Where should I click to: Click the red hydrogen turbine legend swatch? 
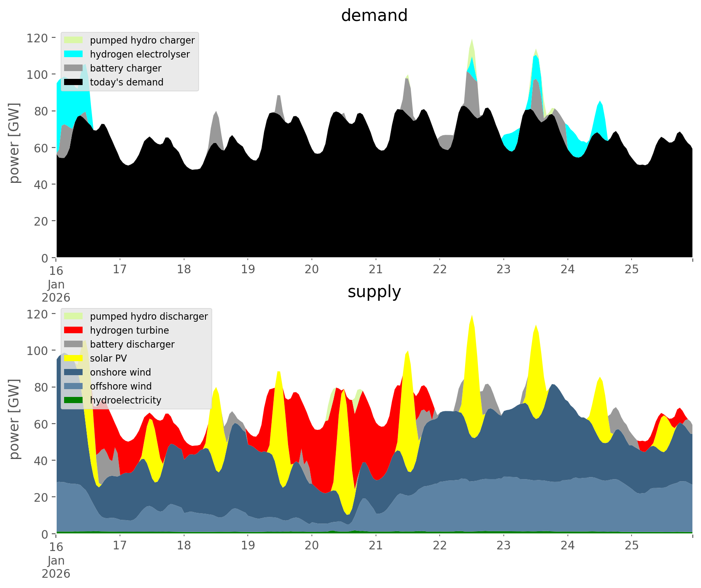74,330
